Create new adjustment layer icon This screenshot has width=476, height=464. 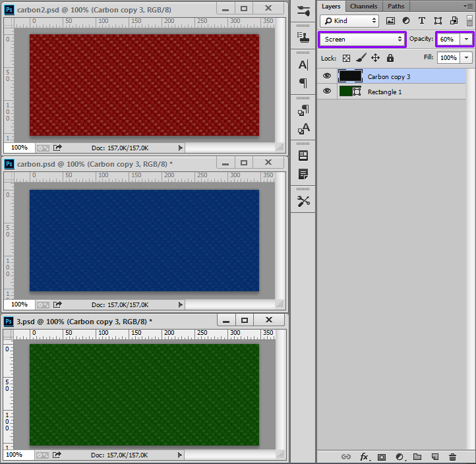pos(399,457)
